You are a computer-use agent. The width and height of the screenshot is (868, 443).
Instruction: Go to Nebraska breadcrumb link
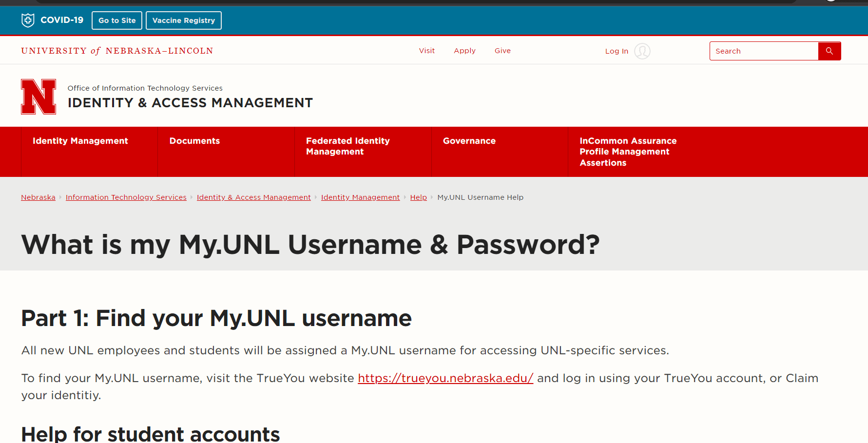tap(38, 197)
